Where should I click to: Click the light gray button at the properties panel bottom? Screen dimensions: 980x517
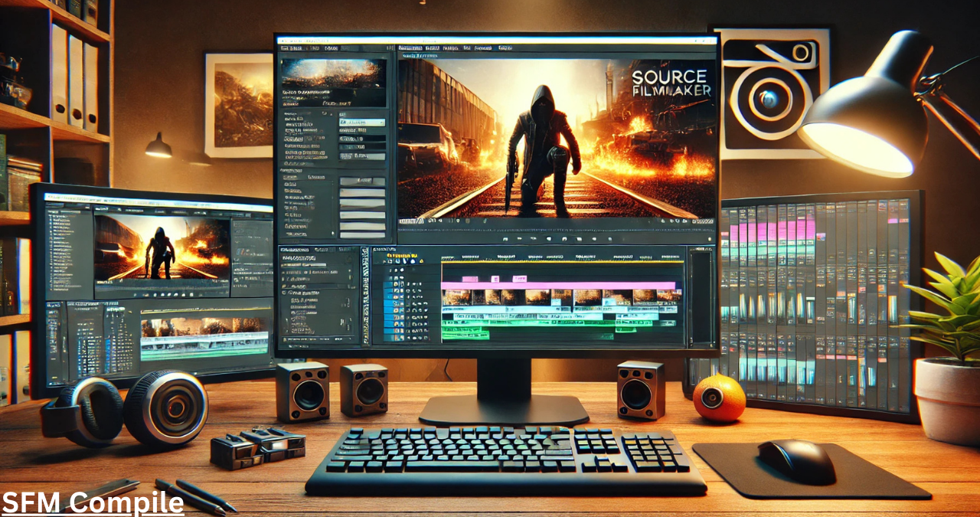(x=362, y=235)
